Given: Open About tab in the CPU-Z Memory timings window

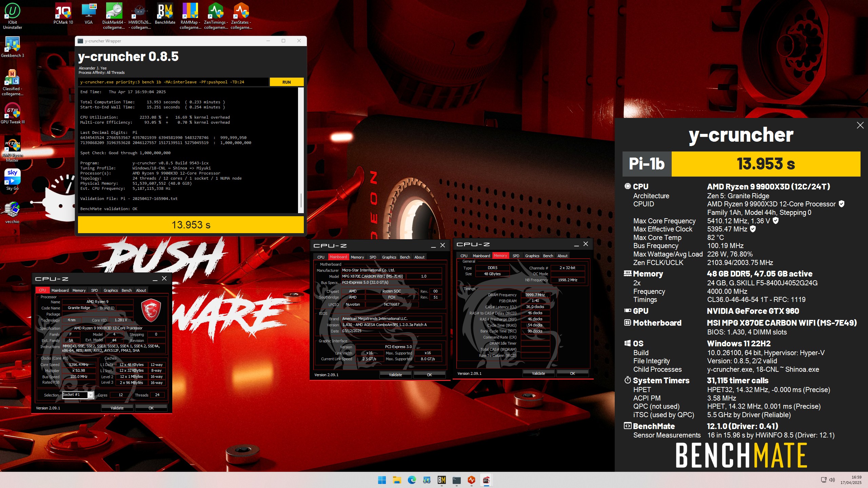Looking at the screenshot, I should [563, 256].
